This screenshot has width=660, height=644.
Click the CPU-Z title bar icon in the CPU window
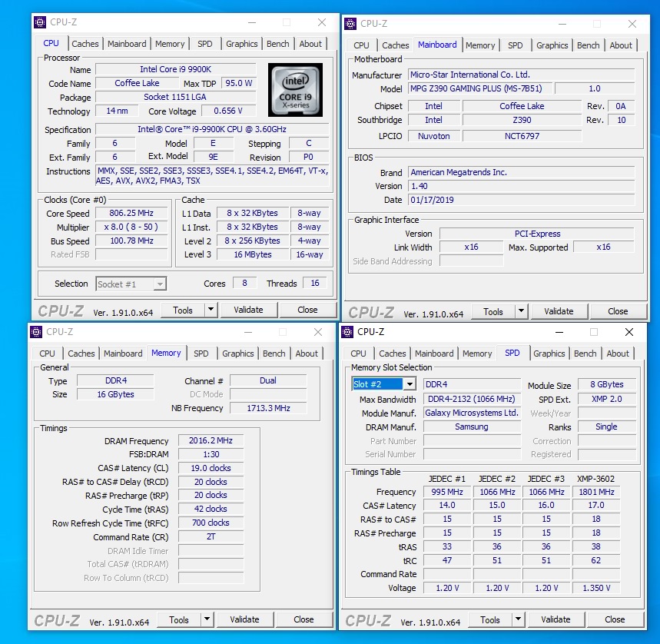tap(41, 22)
